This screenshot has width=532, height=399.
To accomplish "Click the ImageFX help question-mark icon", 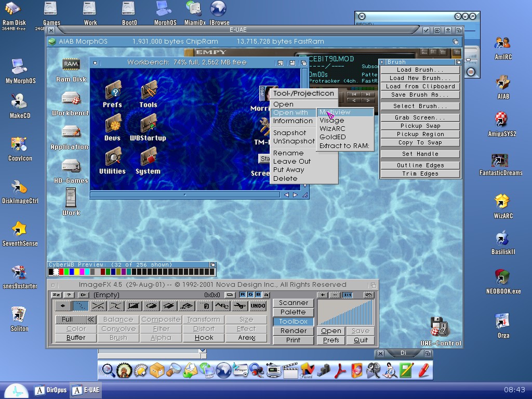I will (69, 295).
